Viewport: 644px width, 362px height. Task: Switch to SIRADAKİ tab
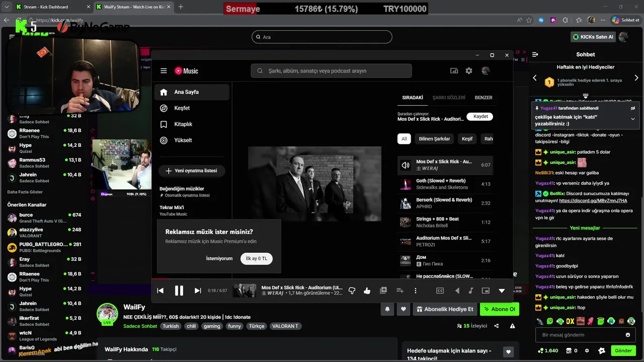coord(413,98)
